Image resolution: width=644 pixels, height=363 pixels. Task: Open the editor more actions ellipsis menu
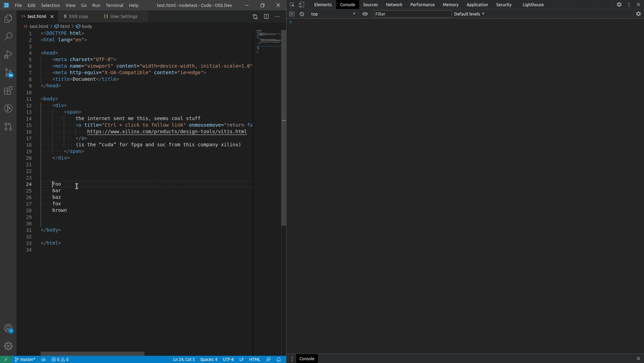(x=278, y=16)
